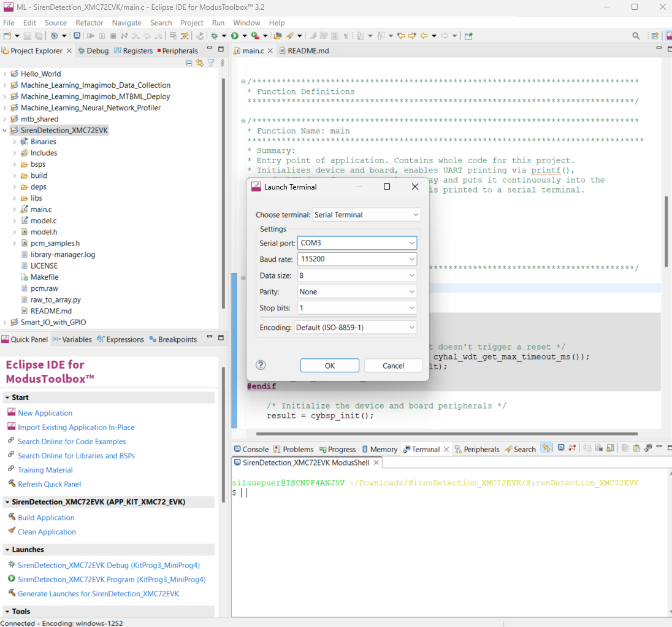Toggle the highlighted scroll lock button in Terminal toolbar
Screen dimensions: 672x627
click(546, 448)
